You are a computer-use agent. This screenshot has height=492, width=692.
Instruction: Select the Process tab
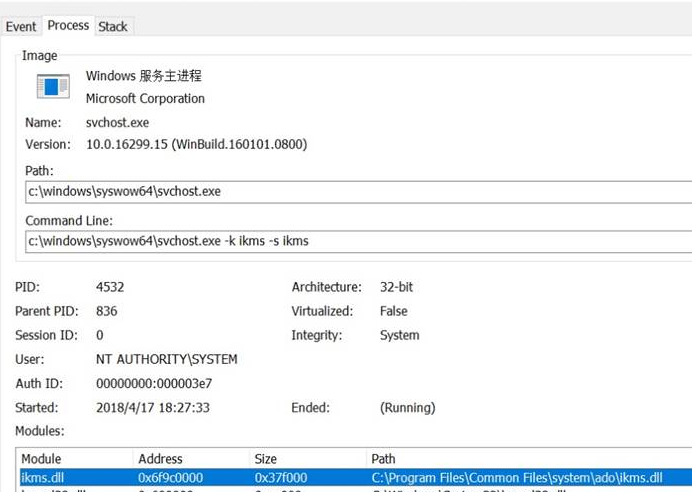(x=68, y=25)
